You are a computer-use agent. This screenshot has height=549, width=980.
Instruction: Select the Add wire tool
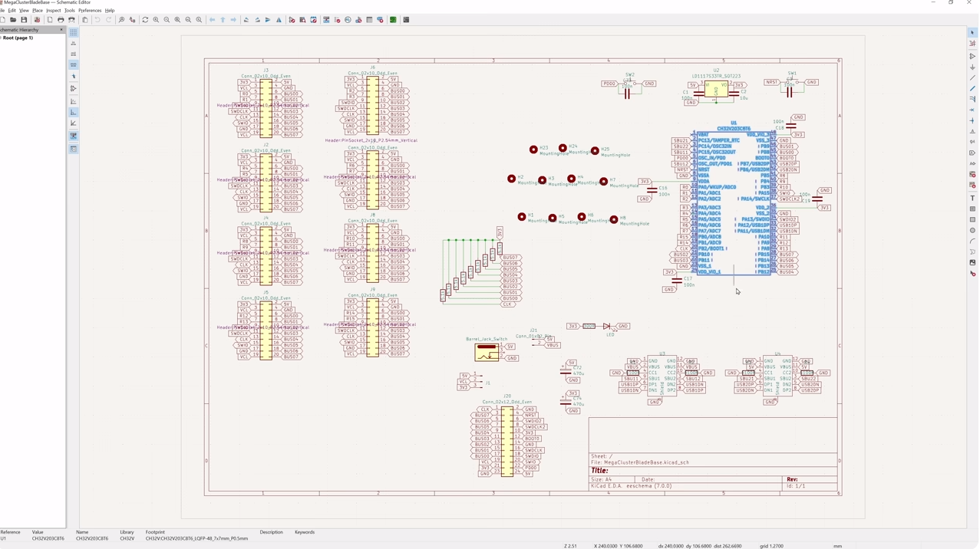click(972, 77)
